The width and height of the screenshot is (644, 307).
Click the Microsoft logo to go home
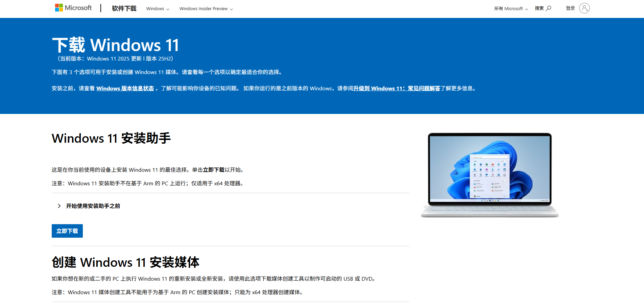pos(73,7)
